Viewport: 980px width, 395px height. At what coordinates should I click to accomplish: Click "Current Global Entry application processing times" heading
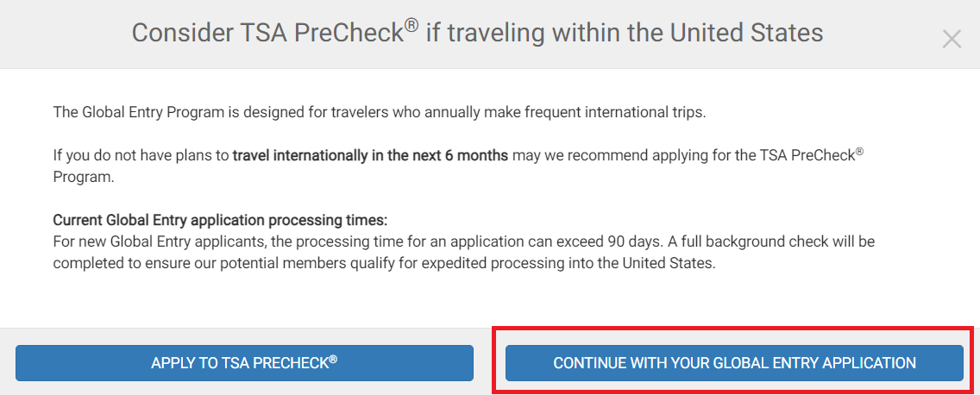pos(220,220)
